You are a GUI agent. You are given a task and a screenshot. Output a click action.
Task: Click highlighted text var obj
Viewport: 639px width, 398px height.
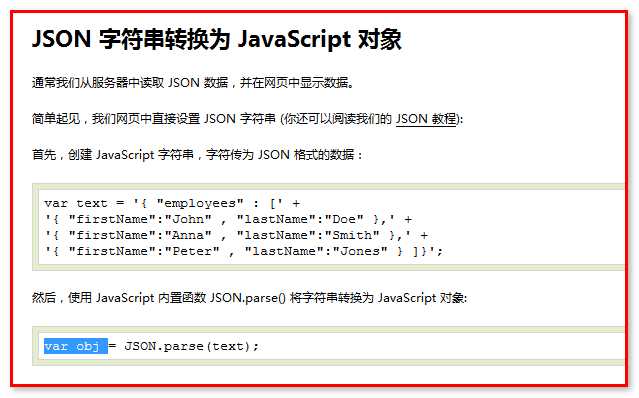[x=76, y=346]
